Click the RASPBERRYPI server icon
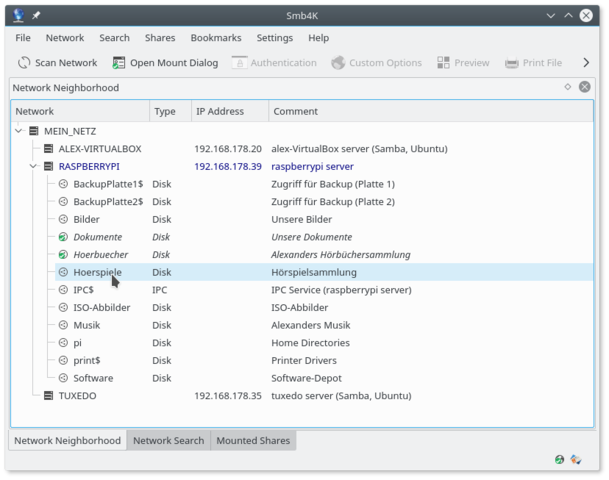 (49, 166)
